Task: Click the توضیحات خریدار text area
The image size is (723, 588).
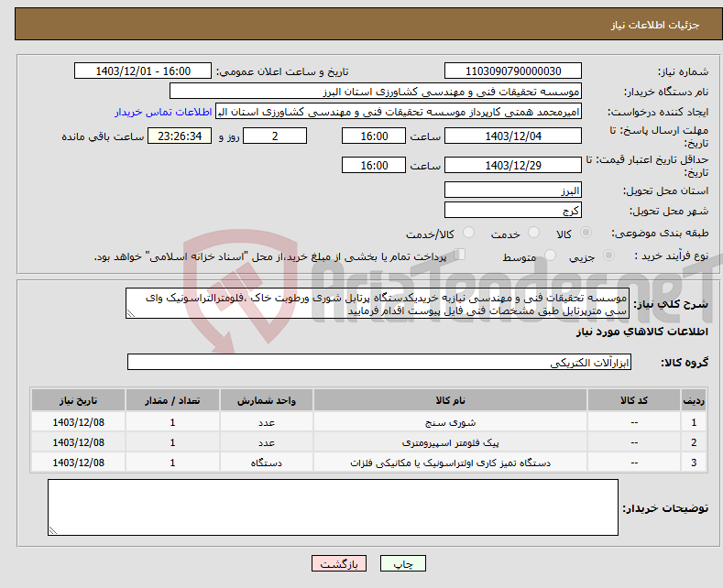Action: (333, 507)
